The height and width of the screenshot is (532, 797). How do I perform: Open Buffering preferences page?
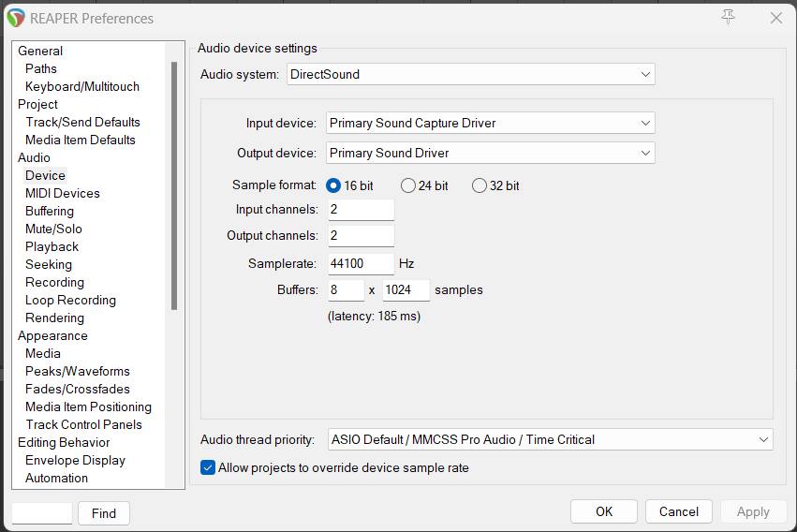click(50, 211)
